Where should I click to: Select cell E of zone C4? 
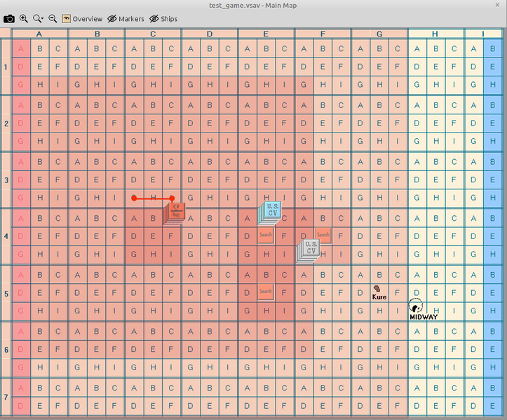click(x=153, y=236)
